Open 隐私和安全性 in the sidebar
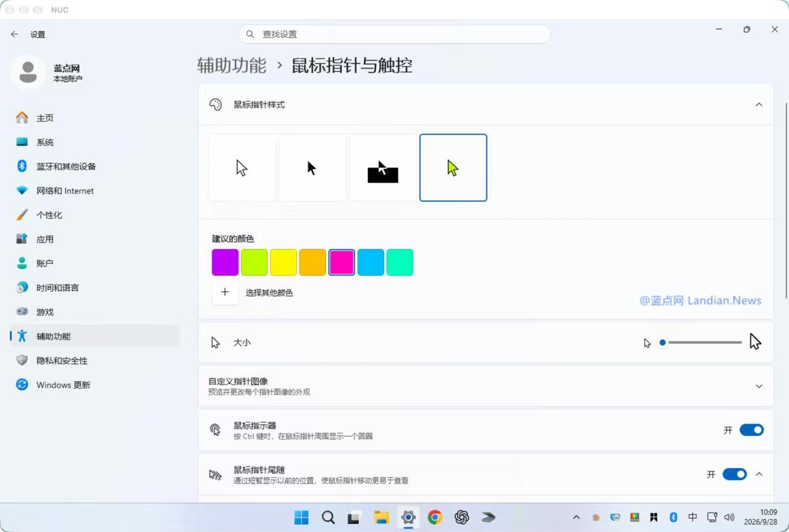The width and height of the screenshot is (789, 532). pos(95,361)
